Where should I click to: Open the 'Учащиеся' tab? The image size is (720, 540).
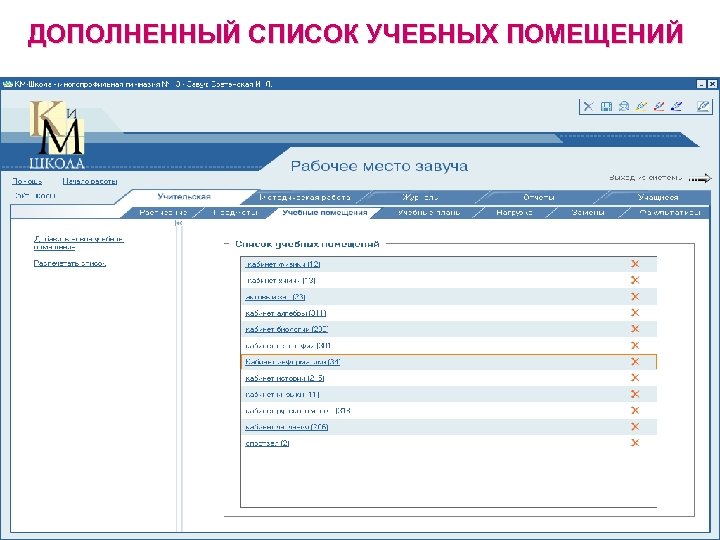tap(658, 197)
